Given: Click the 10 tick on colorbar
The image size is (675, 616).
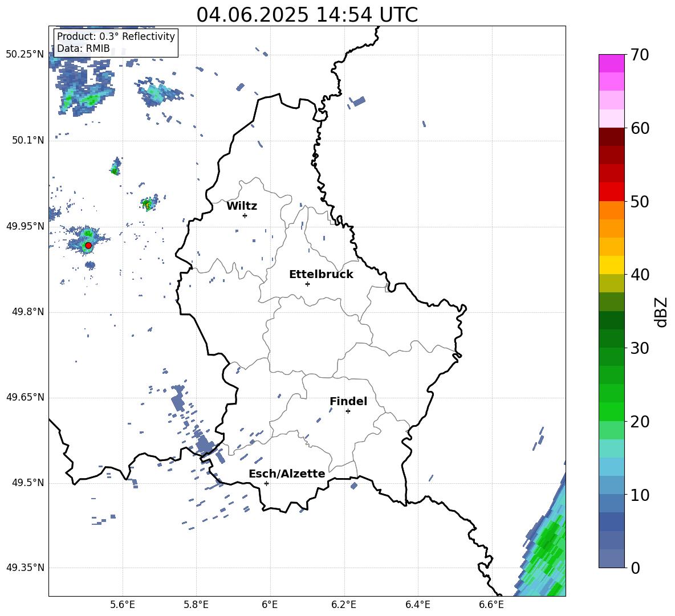Looking at the screenshot, I should [640, 495].
